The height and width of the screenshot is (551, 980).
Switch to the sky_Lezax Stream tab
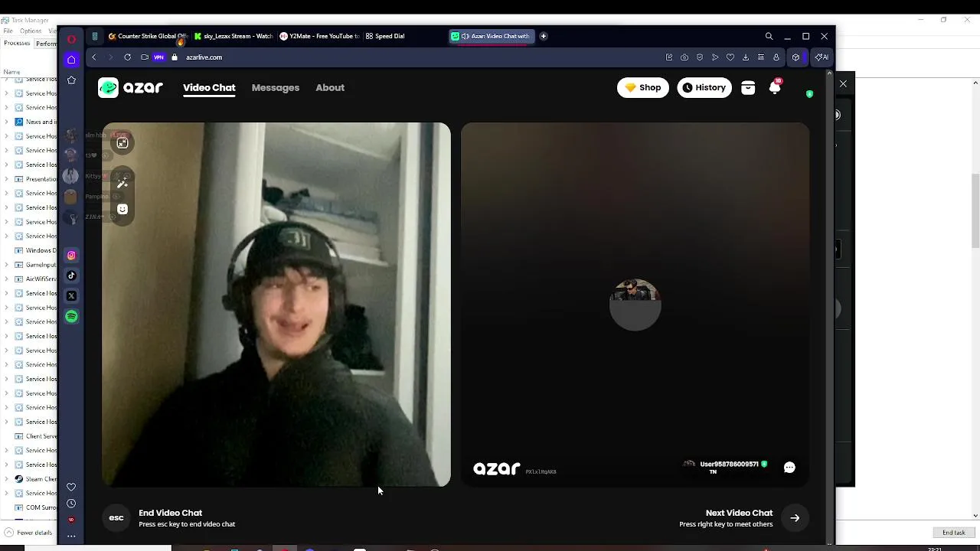pyautogui.click(x=234, y=36)
